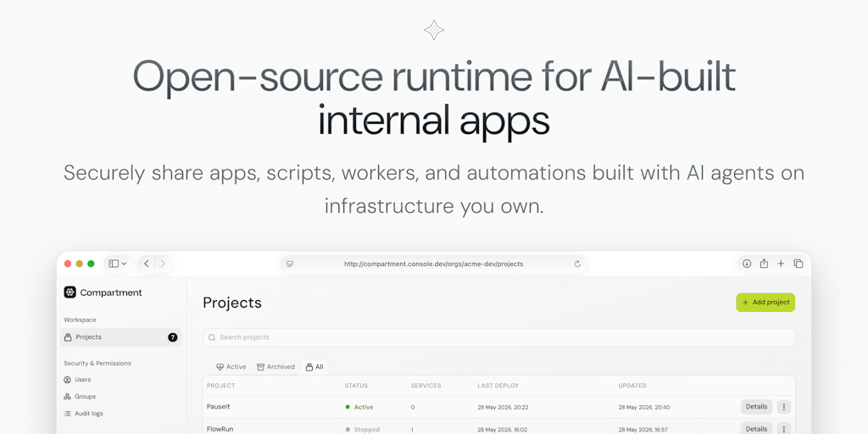Click the Add project button
868x434 pixels.
point(765,303)
